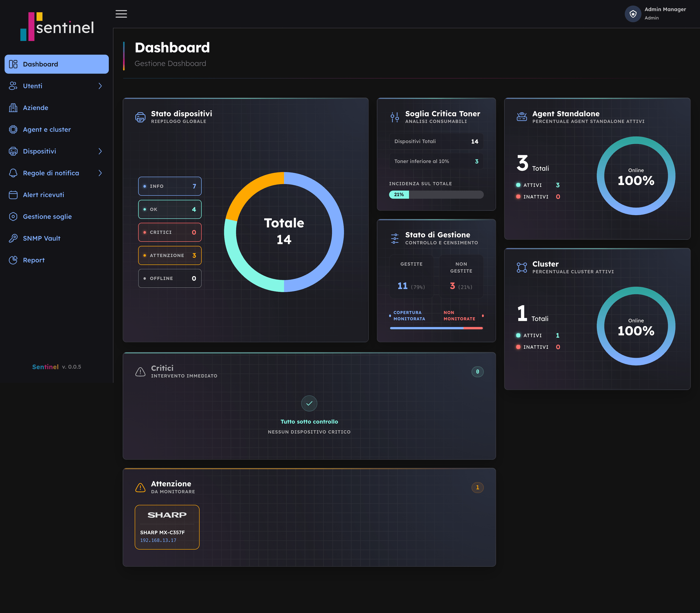Viewport: 700px width, 613px height.
Task: Expand the Utenti submenu chevron
Action: [100, 86]
